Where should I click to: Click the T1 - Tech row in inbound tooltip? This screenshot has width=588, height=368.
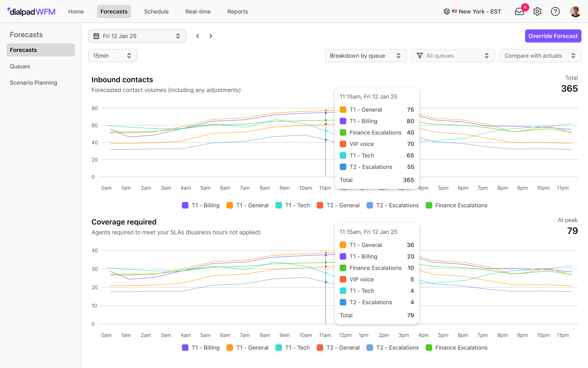tap(377, 155)
